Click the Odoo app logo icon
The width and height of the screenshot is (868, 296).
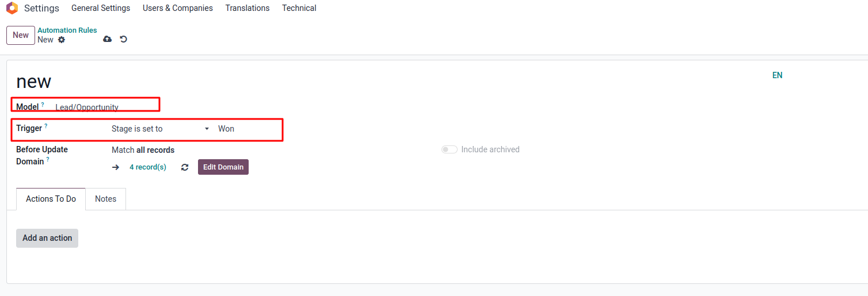(x=12, y=8)
